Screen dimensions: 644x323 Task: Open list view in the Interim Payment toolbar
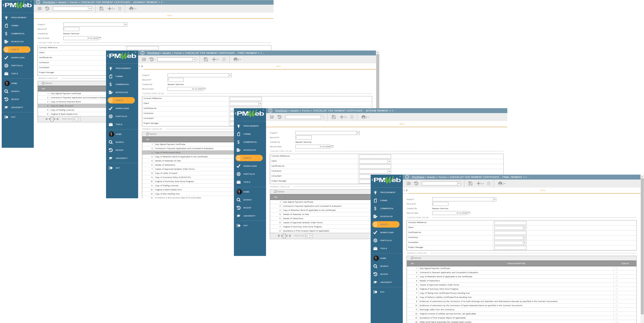pyautogui.click(x=272, y=117)
